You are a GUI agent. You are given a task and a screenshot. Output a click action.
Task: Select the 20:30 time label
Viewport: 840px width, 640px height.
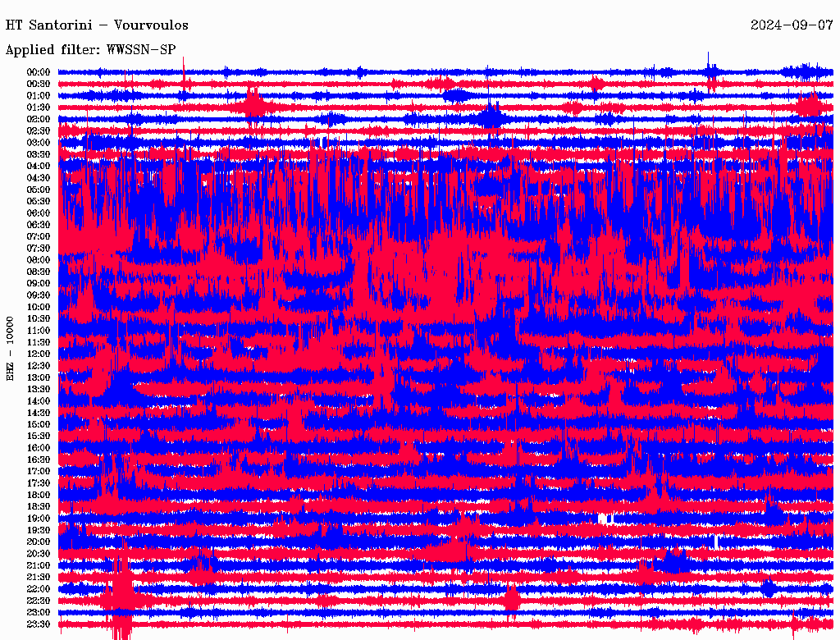tap(39, 554)
